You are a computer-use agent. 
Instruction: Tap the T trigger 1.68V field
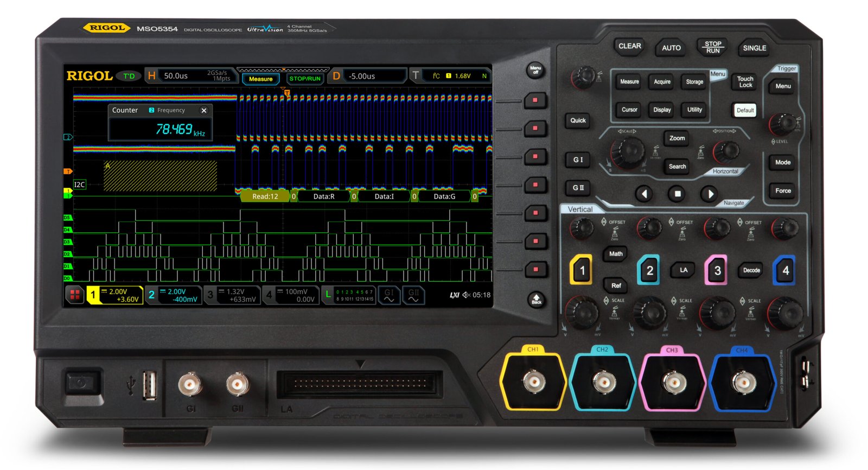click(x=450, y=75)
